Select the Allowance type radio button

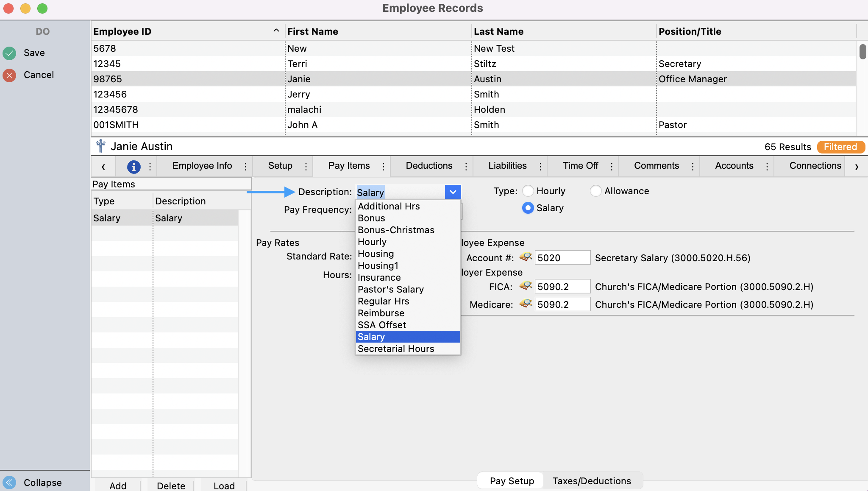[595, 191]
